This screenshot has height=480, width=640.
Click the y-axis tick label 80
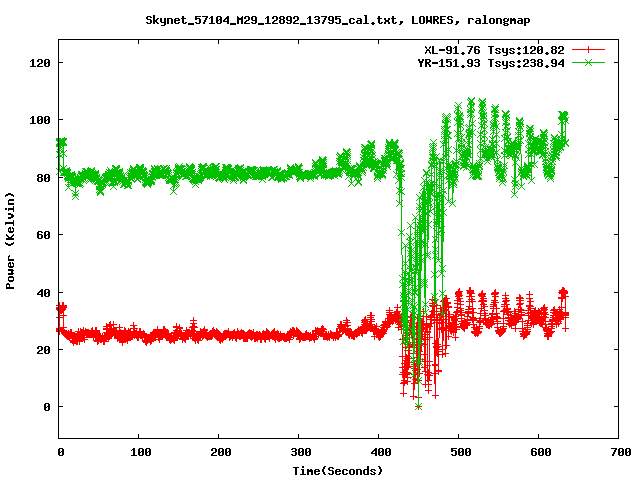(x=43, y=178)
